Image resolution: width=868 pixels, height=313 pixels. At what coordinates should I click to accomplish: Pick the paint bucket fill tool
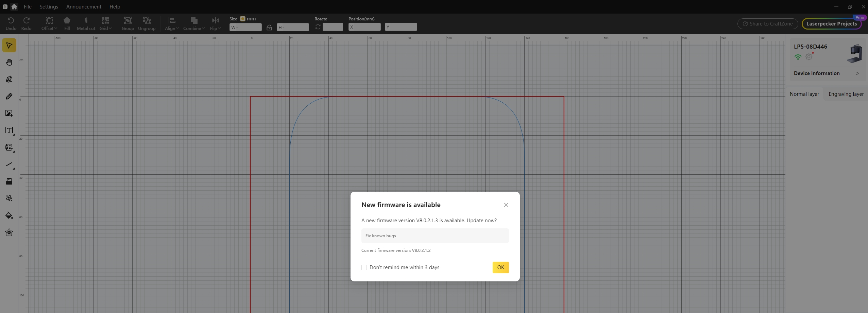pyautogui.click(x=9, y=215)
